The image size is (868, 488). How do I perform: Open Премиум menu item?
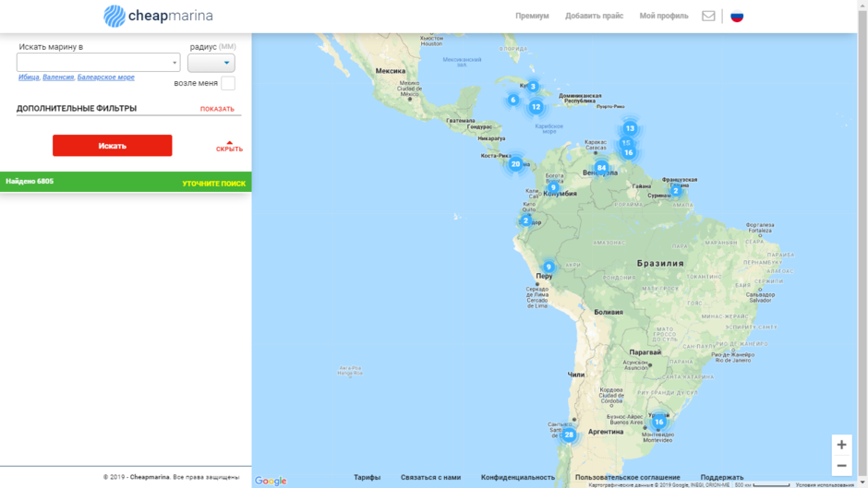click(x=532, y=16)
